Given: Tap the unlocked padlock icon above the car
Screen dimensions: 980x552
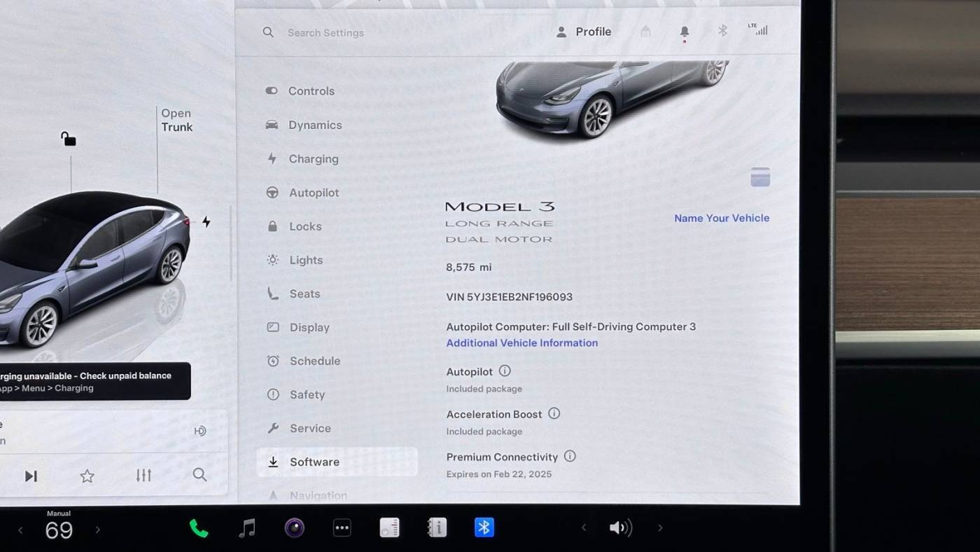Looking at the screenshot, I should tap(68, 139).
